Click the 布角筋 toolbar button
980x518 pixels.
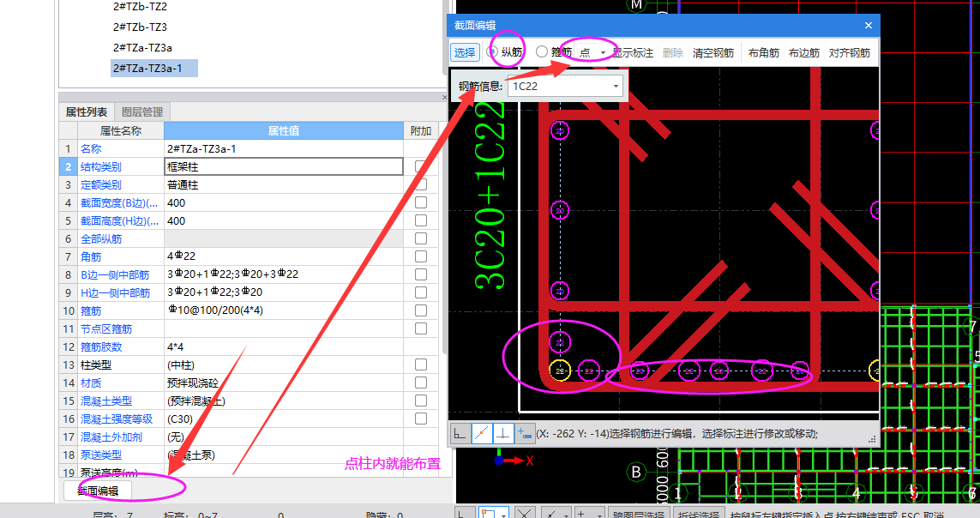pos(764,52)
